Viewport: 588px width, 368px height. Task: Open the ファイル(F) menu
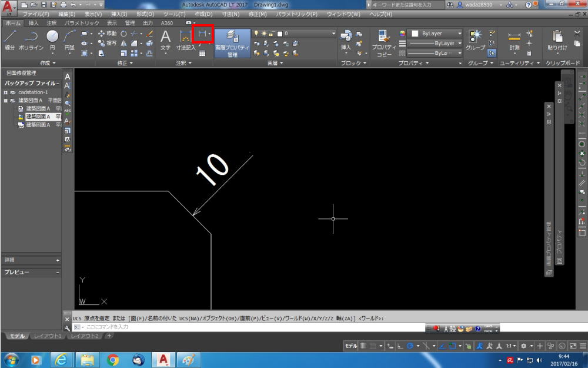(x=36, y=14)
